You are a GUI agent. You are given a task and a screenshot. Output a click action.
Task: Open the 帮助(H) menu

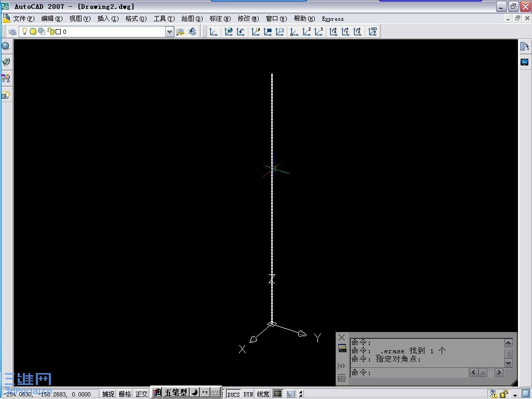click(x=304, y=19)
